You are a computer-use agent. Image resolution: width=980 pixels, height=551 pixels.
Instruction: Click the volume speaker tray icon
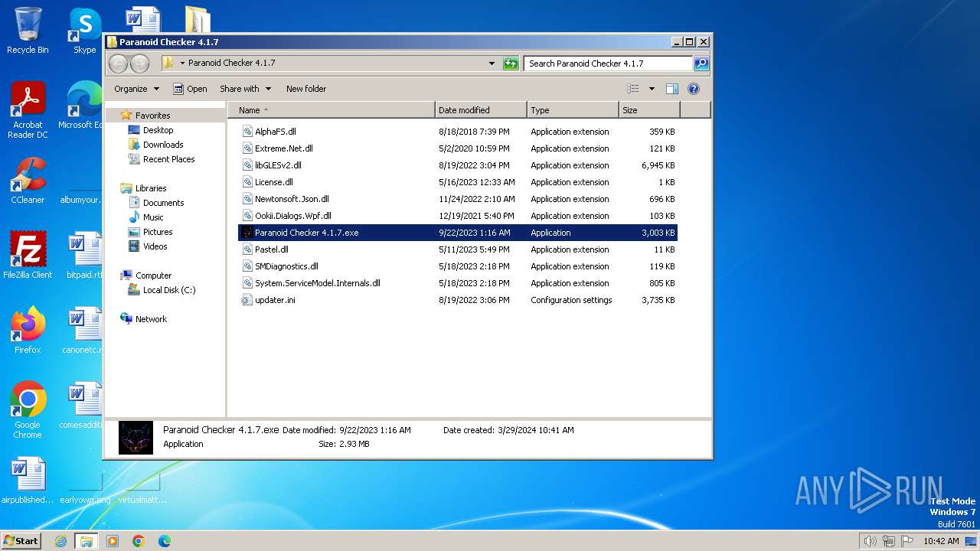pos(870,541)
